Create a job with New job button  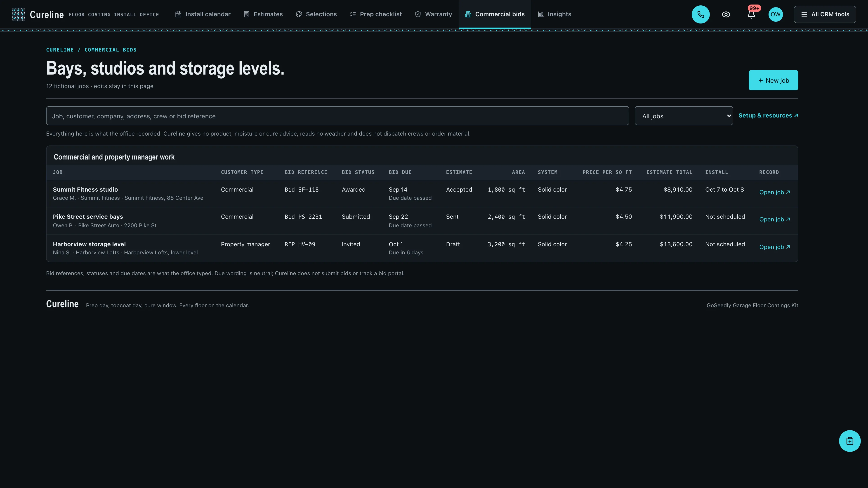(x=773, y=80)
